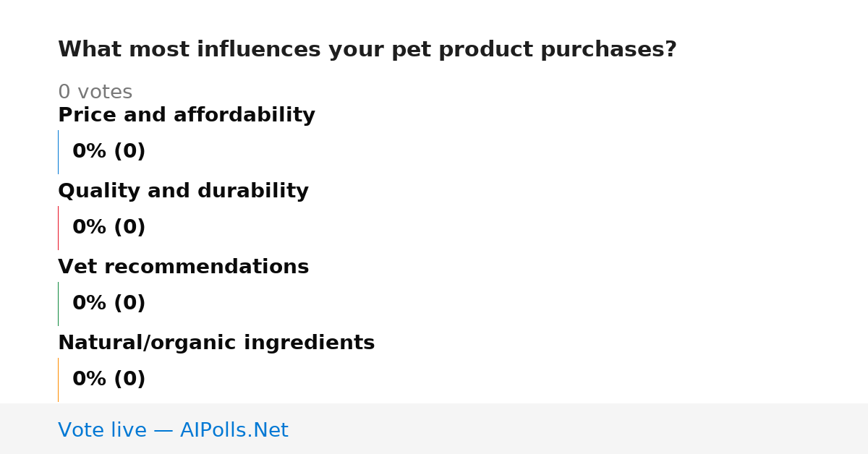
Task: Open the 'Vote live' link text in the footer
Action: 102,431
